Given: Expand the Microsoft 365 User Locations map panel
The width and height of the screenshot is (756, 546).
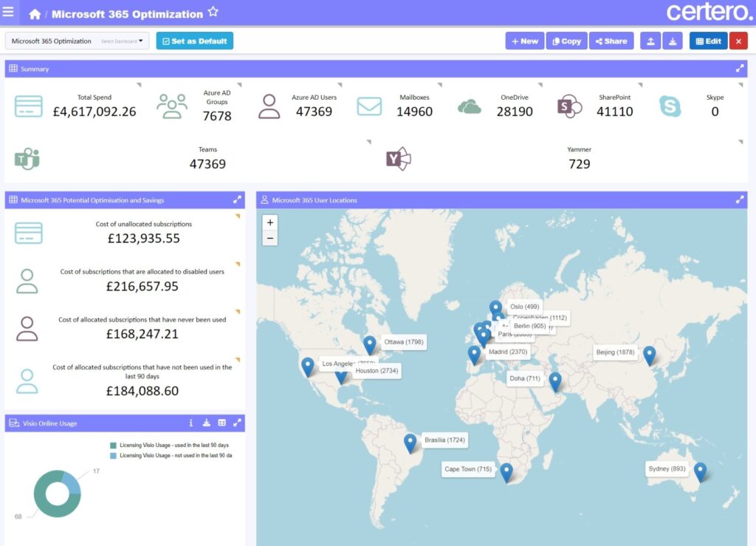Looking at the screenshot, I should (x=740, y=200).
